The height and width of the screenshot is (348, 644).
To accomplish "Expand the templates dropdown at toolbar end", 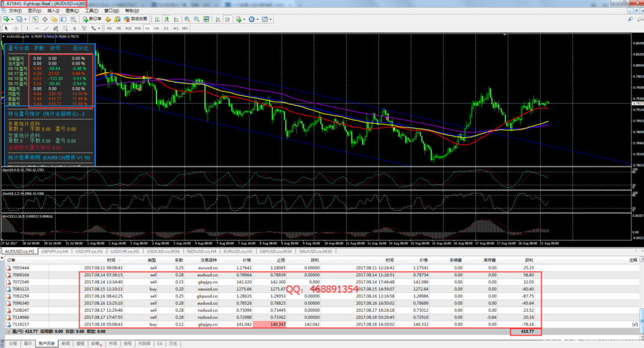I will [272, 19].
